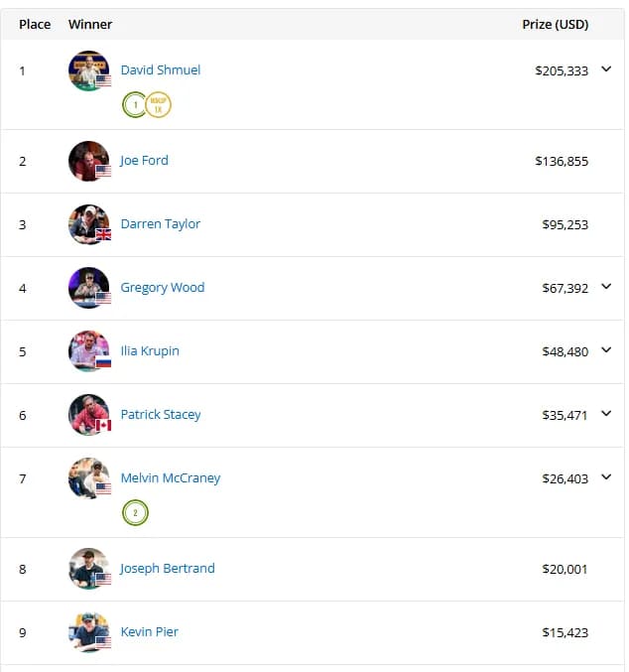Open Darren Taylor's player profile link
This screenshot has width=629, height=672.
[x=161, y=223]
